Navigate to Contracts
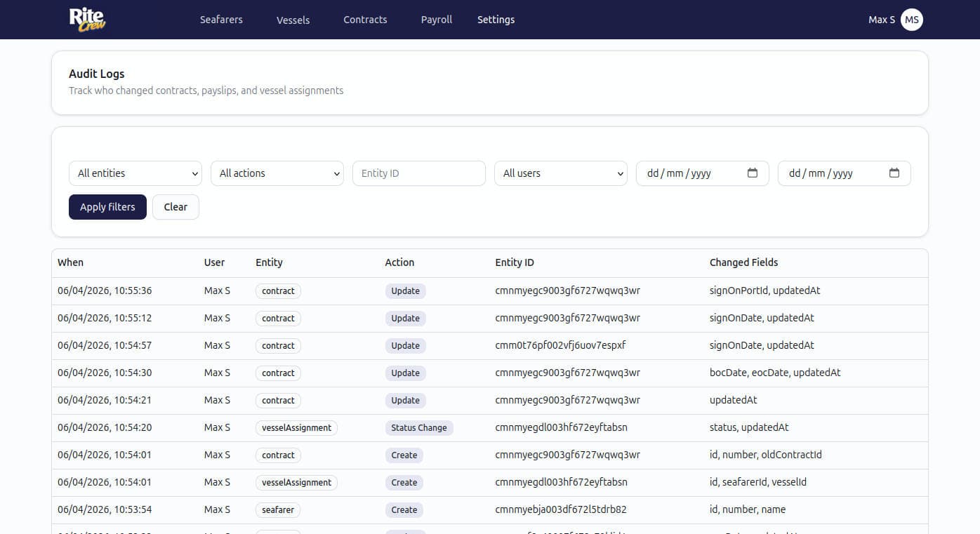 365,20
